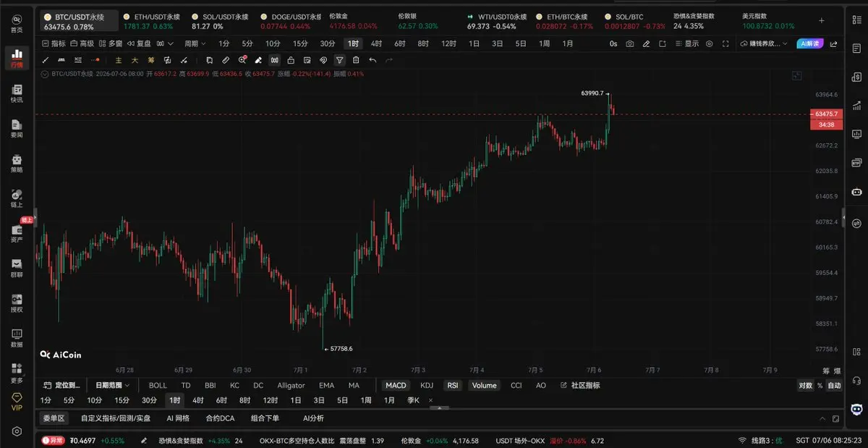868x448 pixels.
Task: Collapse the BTC/USDT永续 info legend chevron
Action: (46, 74)
